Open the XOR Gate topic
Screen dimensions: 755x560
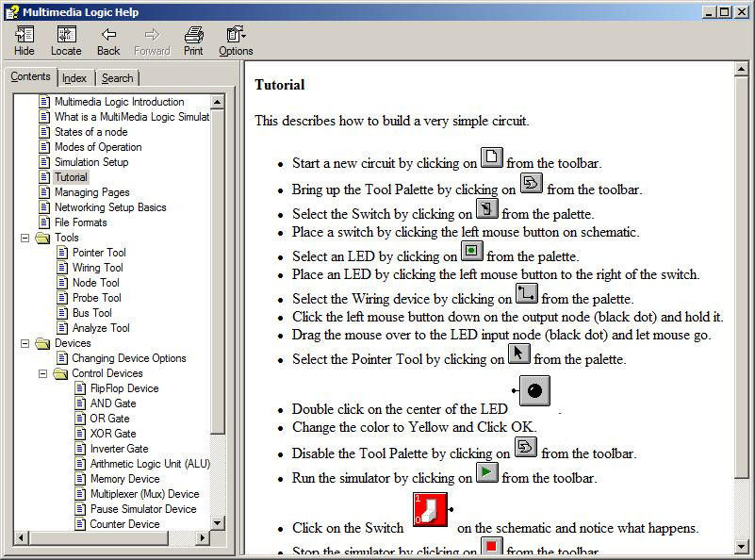coord(113,434)
